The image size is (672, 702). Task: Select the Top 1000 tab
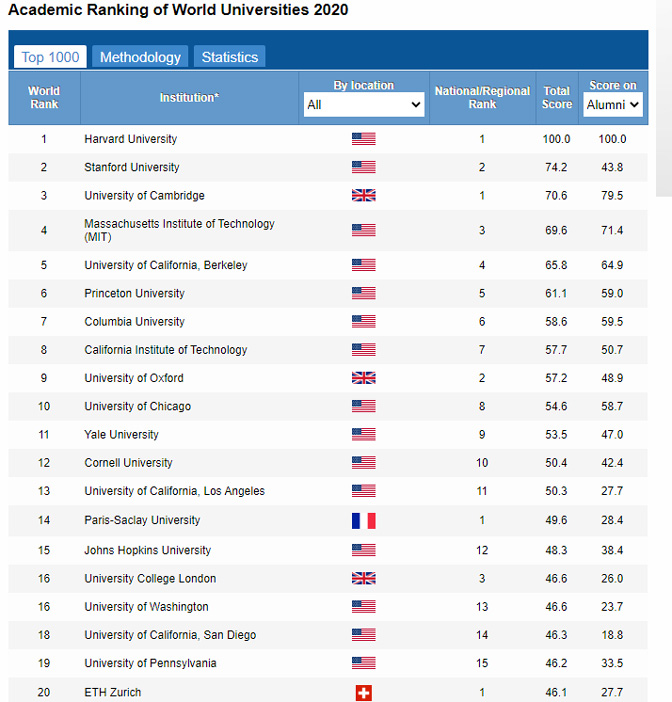point(50,57)
